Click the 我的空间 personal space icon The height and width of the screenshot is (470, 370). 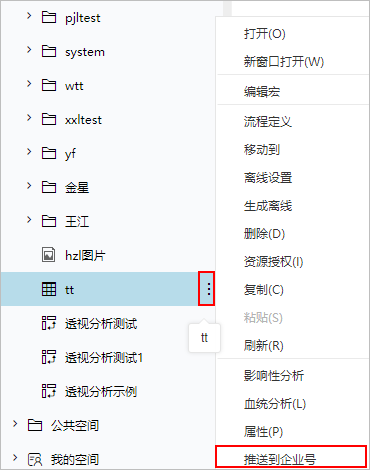point(35,459)
